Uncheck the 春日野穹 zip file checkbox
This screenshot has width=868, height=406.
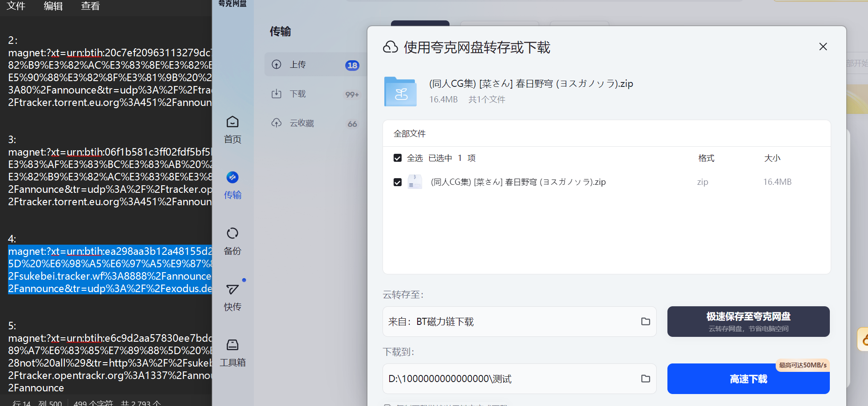[398, 182]
